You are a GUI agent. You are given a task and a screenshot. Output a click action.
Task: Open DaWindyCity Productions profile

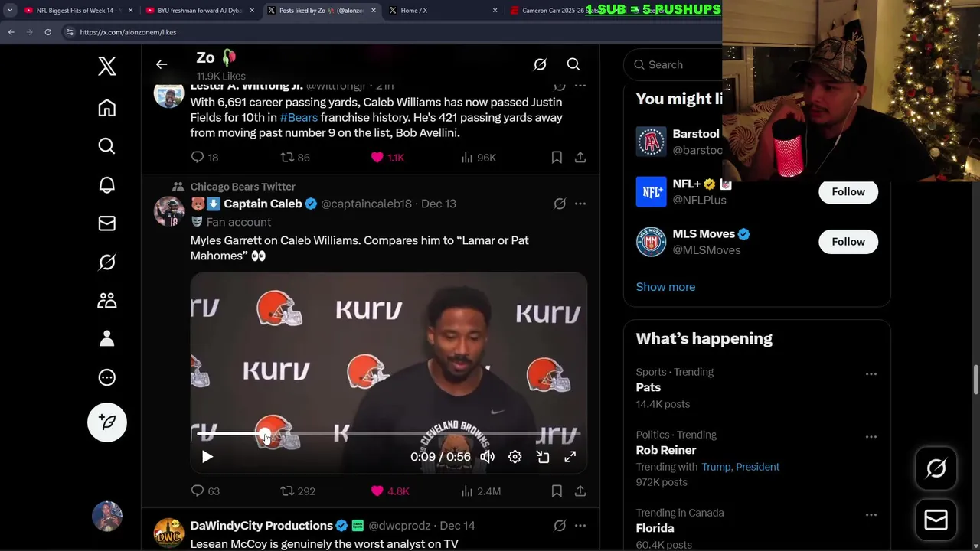[261, 526]
